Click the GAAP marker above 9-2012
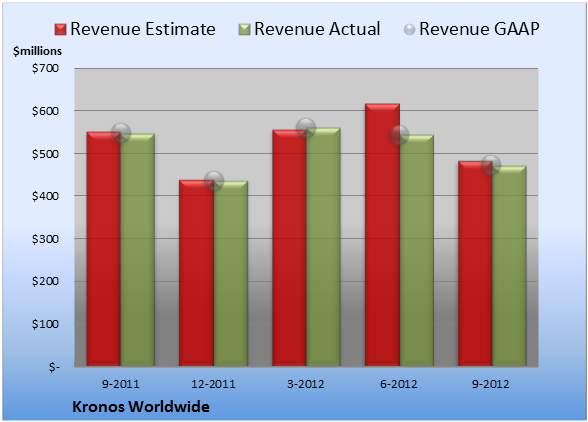The image size is (588, 422). tap(491, 165)
